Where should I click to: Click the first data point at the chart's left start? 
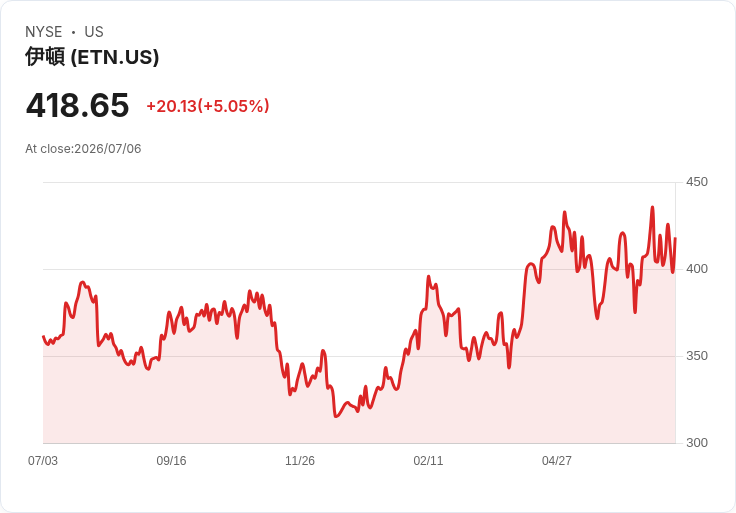[43, 337]
